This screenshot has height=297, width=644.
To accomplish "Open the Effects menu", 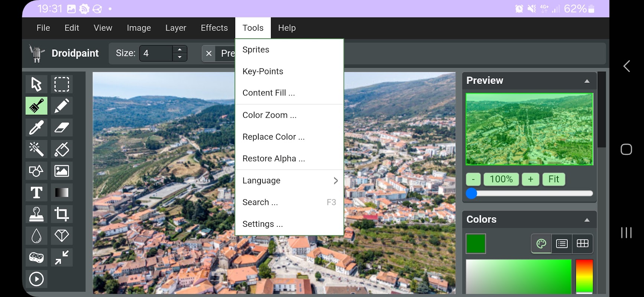I will coord(214,28).
